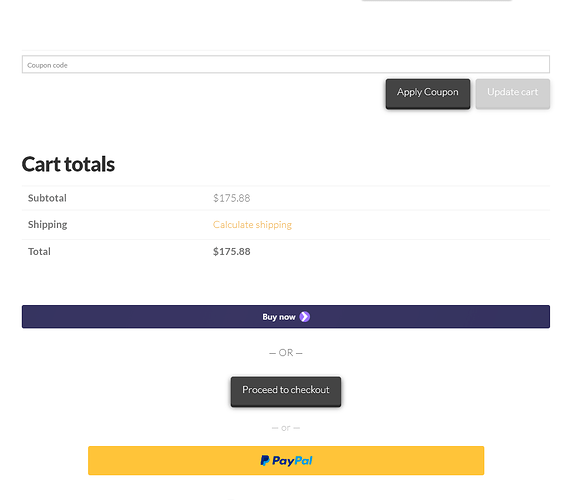Pay with the yellow PayPal button
The width and height of the screenshot is (566, 500).
coord(286,460)
